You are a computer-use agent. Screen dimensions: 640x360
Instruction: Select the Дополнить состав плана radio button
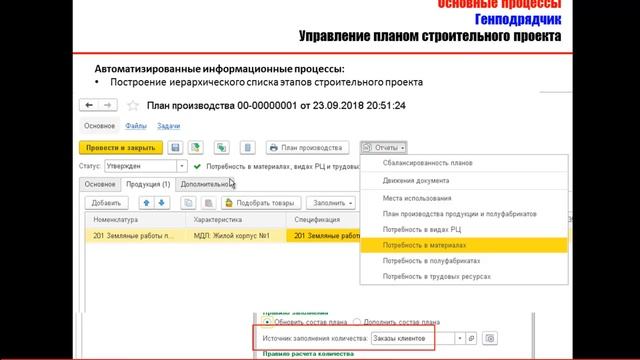coord(357,322)
